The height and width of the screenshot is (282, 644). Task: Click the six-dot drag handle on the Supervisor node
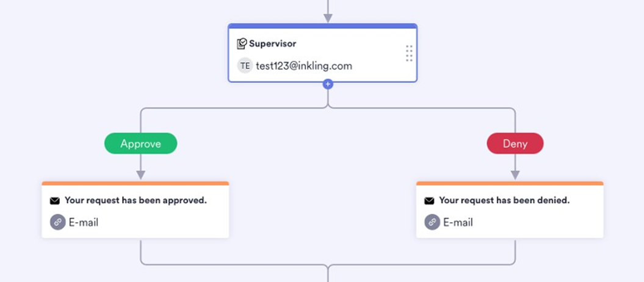[x=409, y=53]
